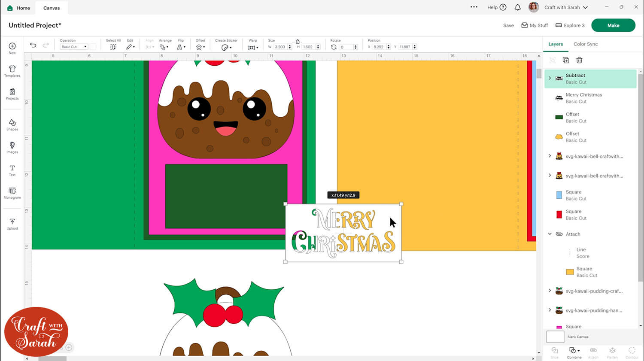
Task: Toggle the size aspect ratio lock
Action: tap(298, 41)
